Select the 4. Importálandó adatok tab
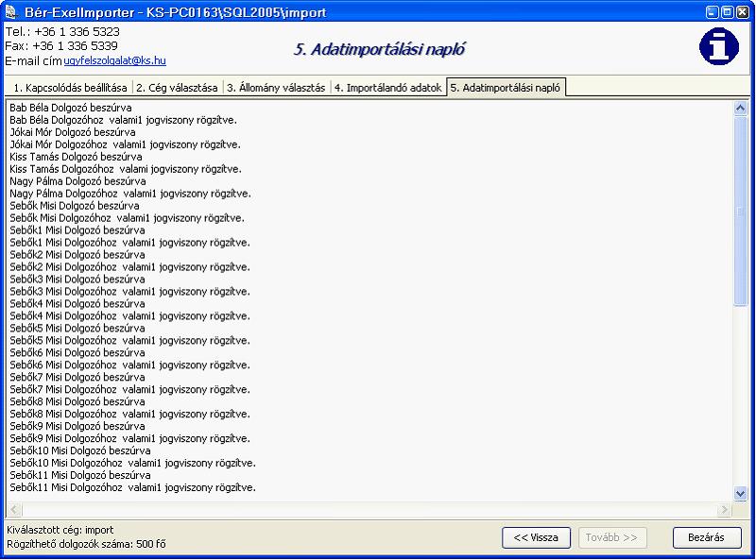This screenshot has height=560, width=756. point(388,88)
